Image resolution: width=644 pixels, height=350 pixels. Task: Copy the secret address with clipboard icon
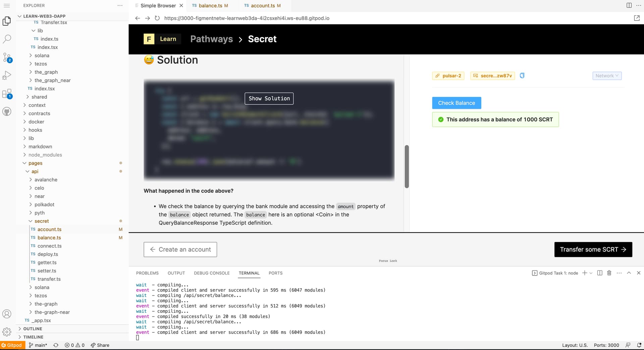pyautogui.click(x=522, y=76)
